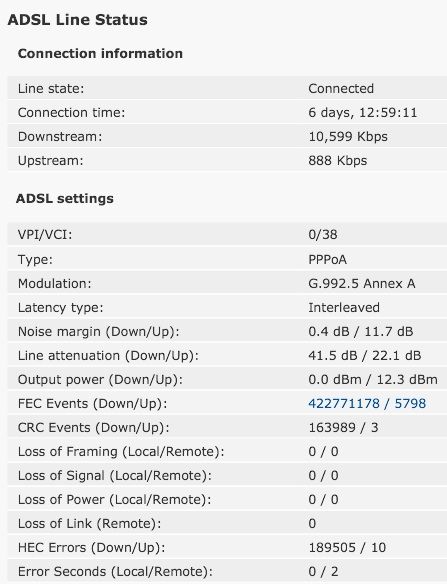
Task: Select the HEC Errors 189505 / 10 value
Action: (347, 548)
